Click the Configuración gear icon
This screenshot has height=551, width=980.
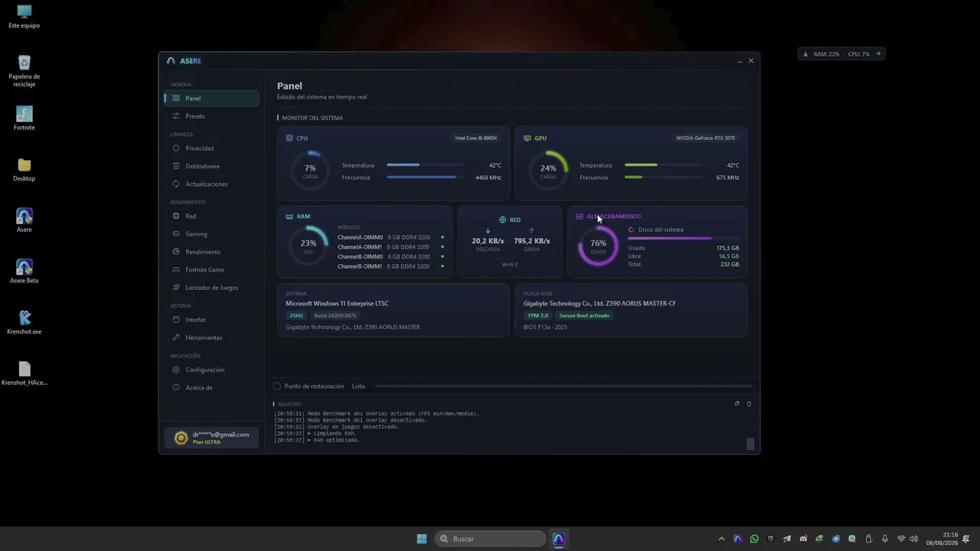(x=176, y=370)
